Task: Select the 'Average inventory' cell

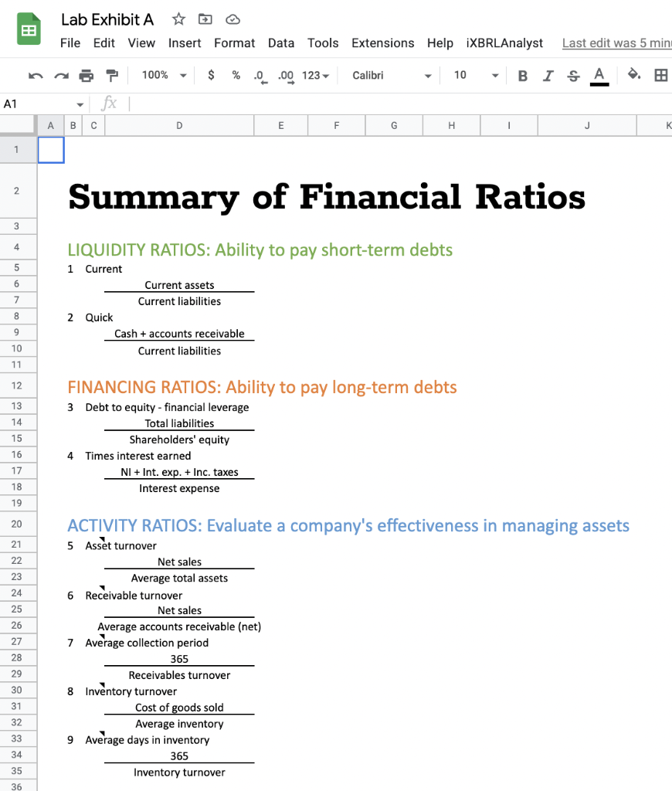Action: 179,724
